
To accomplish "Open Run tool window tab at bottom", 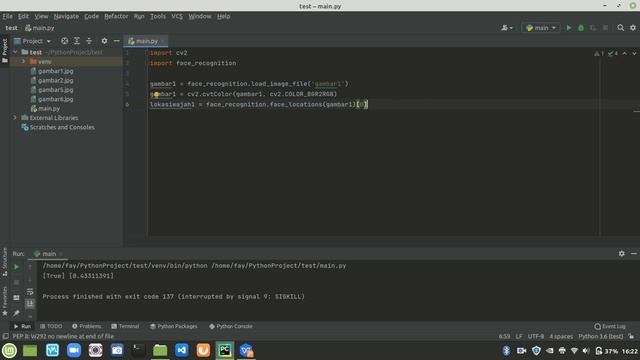I will (22, 326).
